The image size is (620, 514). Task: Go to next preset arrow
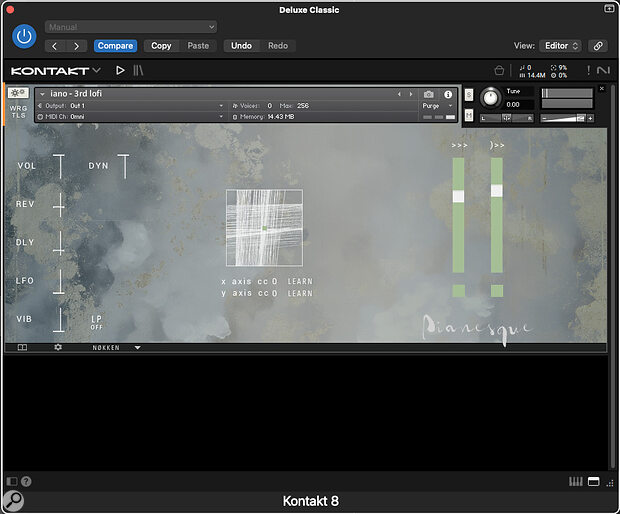pyautogui.click(x=76, y=46)
